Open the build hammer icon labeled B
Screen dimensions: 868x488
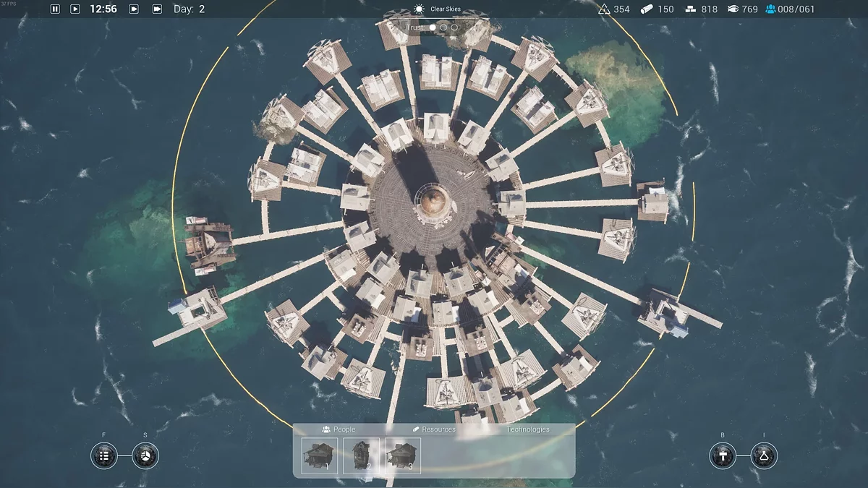tap(722, 455)
